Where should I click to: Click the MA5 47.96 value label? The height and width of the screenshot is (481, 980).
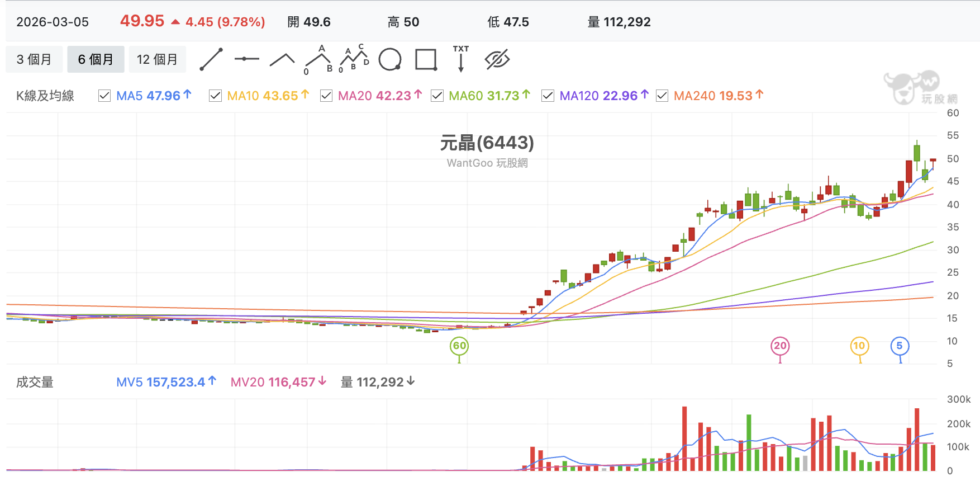[x=154, y=96]
